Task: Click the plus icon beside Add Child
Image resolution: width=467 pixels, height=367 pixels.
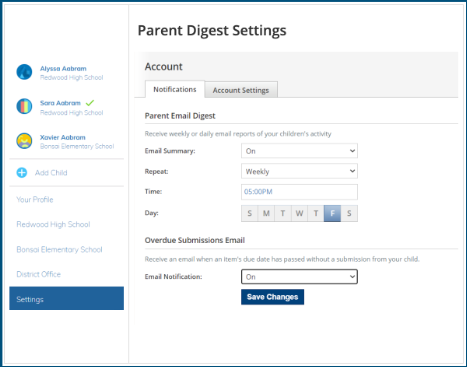Action: (22, 173)
